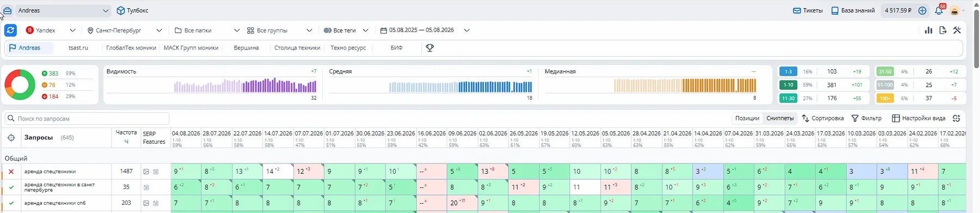Toggle the 1-10 positions range badge

(x=788, y=85)
